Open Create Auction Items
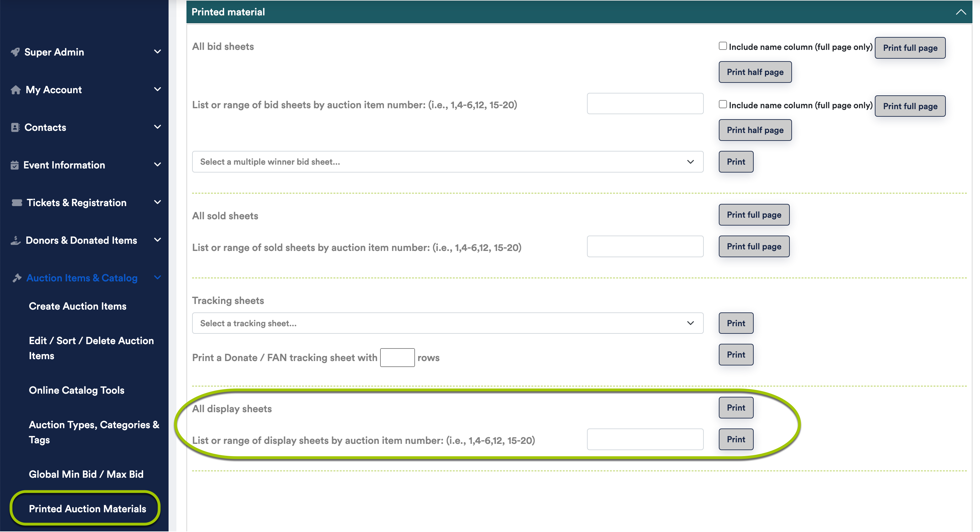The width and height of the screenshot is (980, 532). (78, 306)
